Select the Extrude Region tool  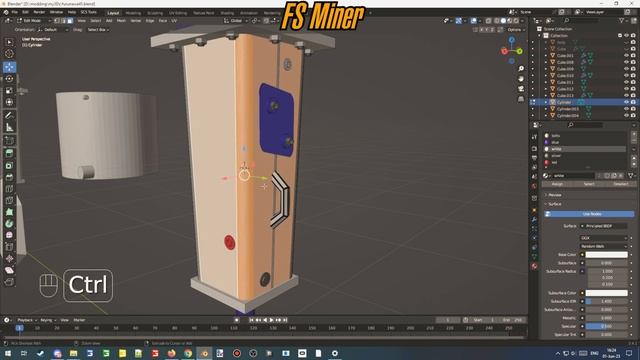9,153
